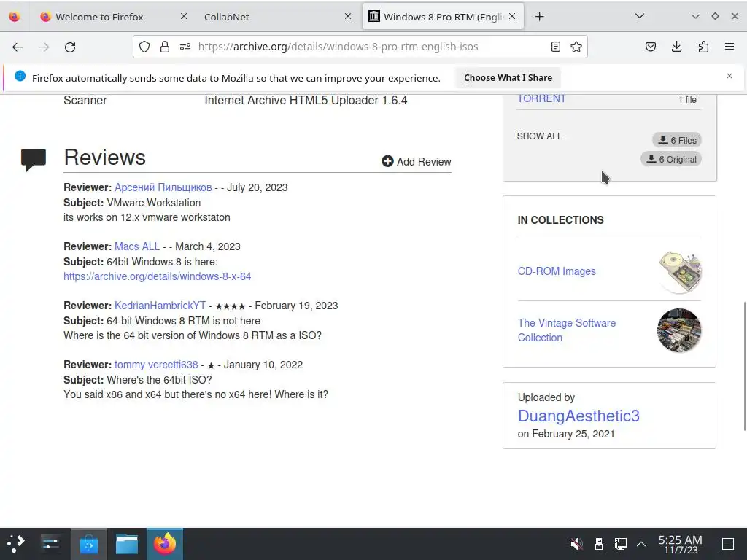Open the Extensions menu
This screenshot has width=747, height=560.
pos(703,47)
